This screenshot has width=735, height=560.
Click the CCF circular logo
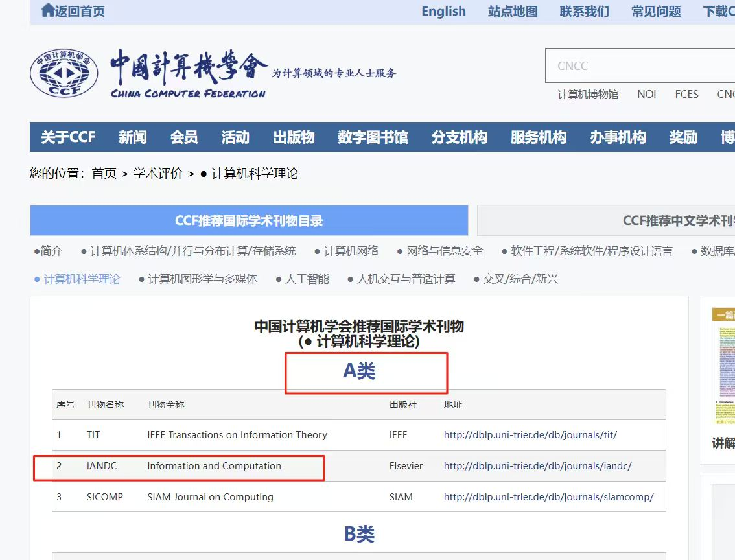pyautogui.click(x=64, y=73)
